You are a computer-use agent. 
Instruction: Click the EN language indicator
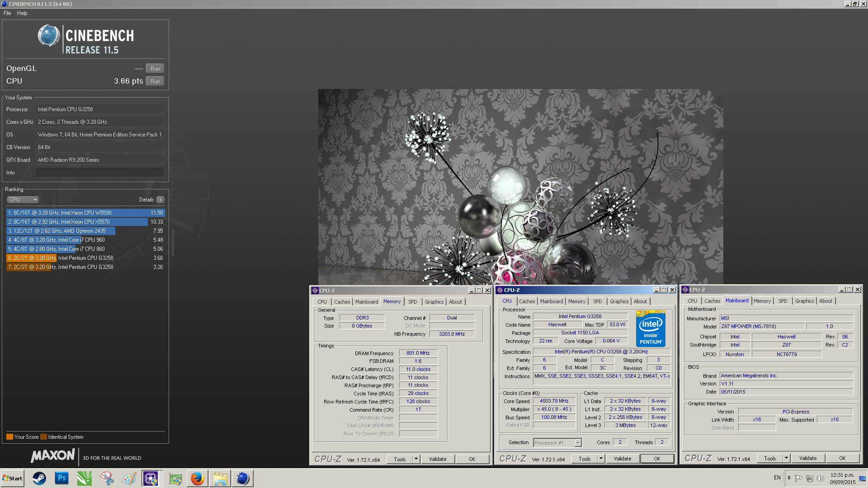click(777, 478)
